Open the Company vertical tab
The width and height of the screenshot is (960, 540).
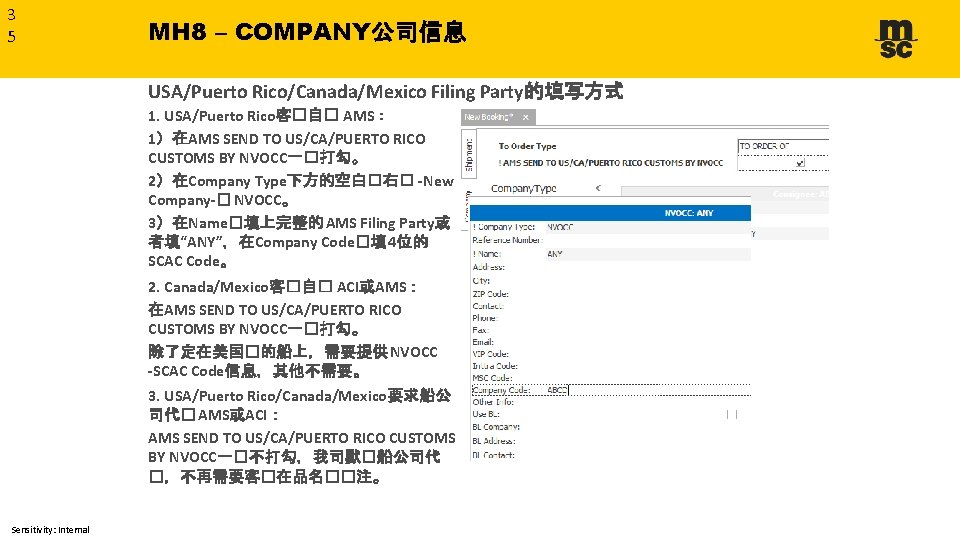pyautogui.click(x=468, y=207)
